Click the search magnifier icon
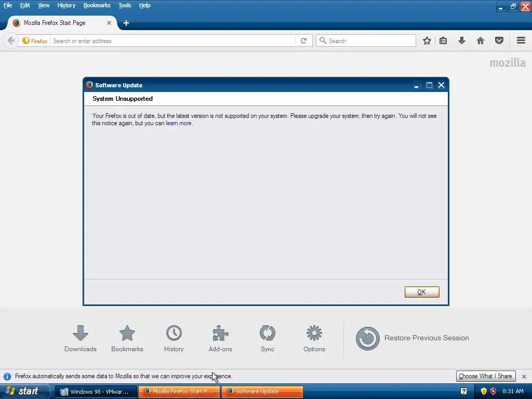The image size is (532, 399). pyautogui.click(x=323, y=41)
